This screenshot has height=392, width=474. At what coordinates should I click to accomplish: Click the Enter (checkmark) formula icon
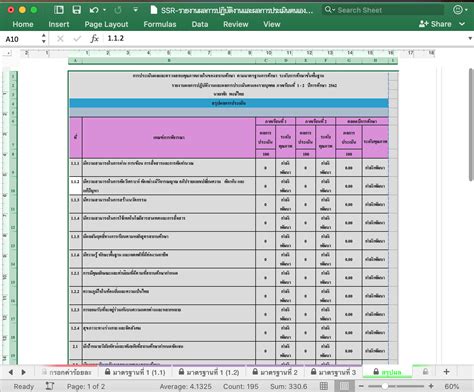pos(77,39)
